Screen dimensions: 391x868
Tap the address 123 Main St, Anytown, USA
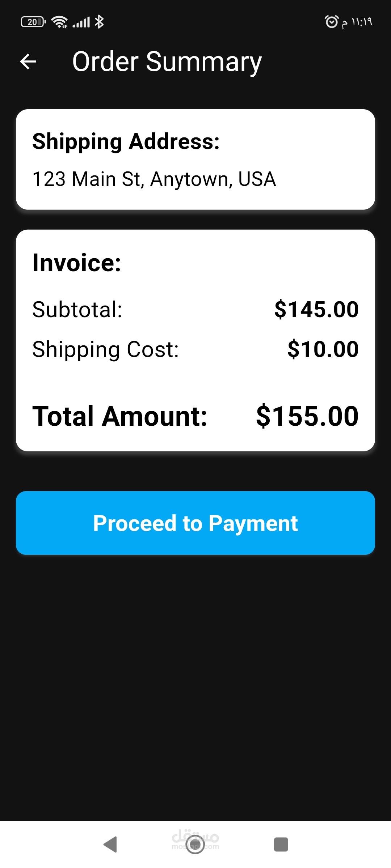point(154,179)
